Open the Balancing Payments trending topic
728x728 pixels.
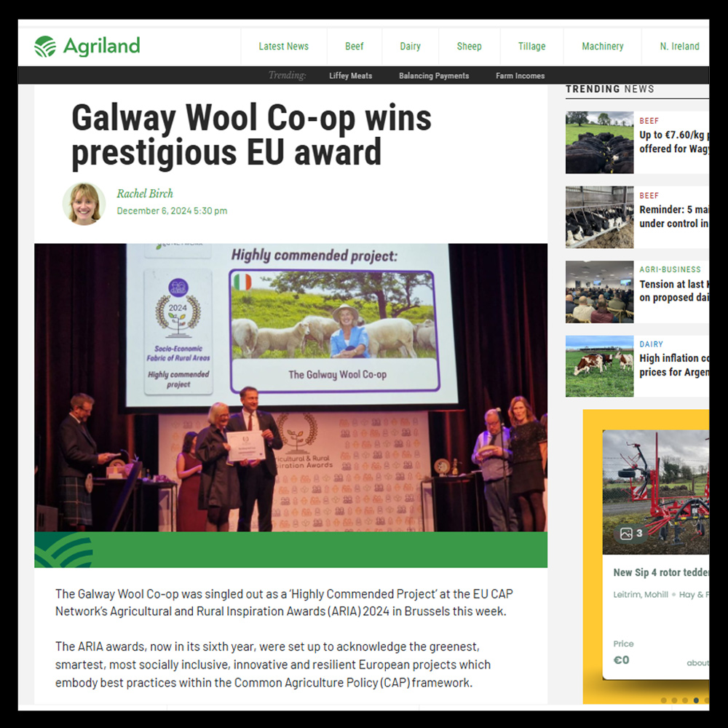click(434, 76)
